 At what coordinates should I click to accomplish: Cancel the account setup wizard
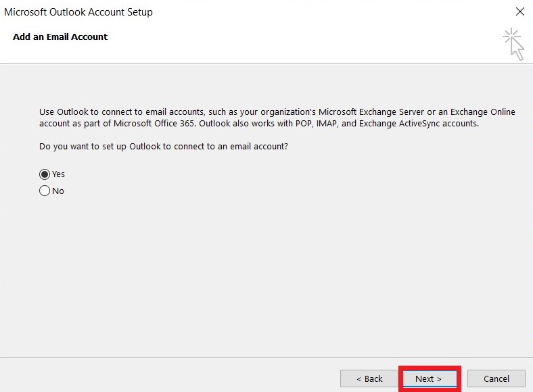click(x=496, y=378)
